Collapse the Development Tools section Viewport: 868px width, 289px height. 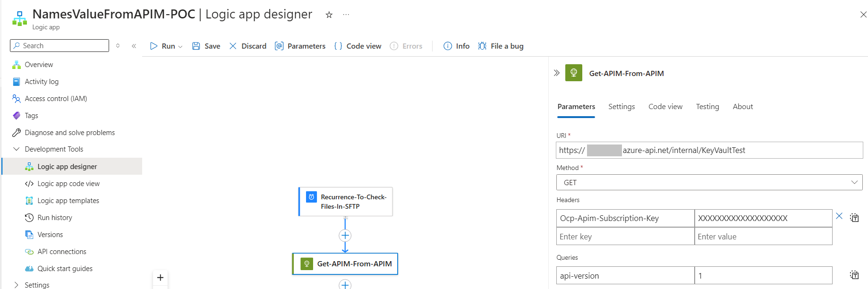click(x=17, y=149)
